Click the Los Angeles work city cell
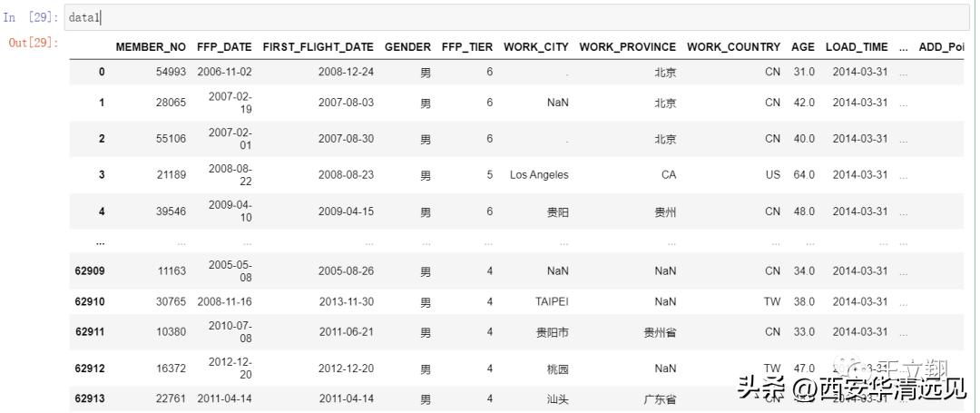The height and width of the screenshot is (413, 980). [x=539, y=175]
